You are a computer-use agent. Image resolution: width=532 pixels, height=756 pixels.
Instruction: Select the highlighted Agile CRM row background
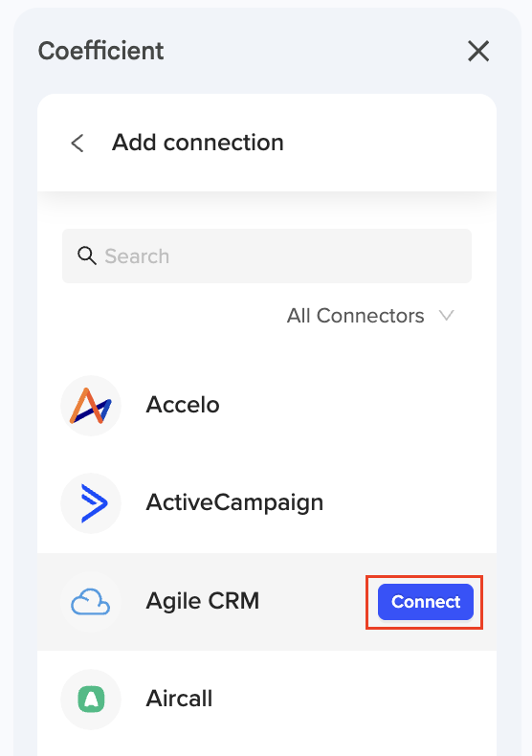(267, 602)
